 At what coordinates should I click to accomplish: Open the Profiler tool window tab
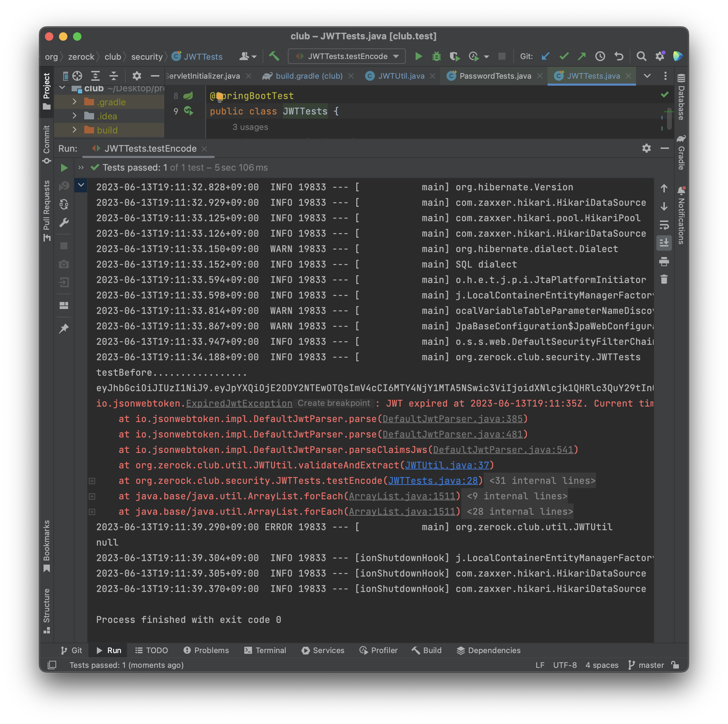(x=379, y=650)
